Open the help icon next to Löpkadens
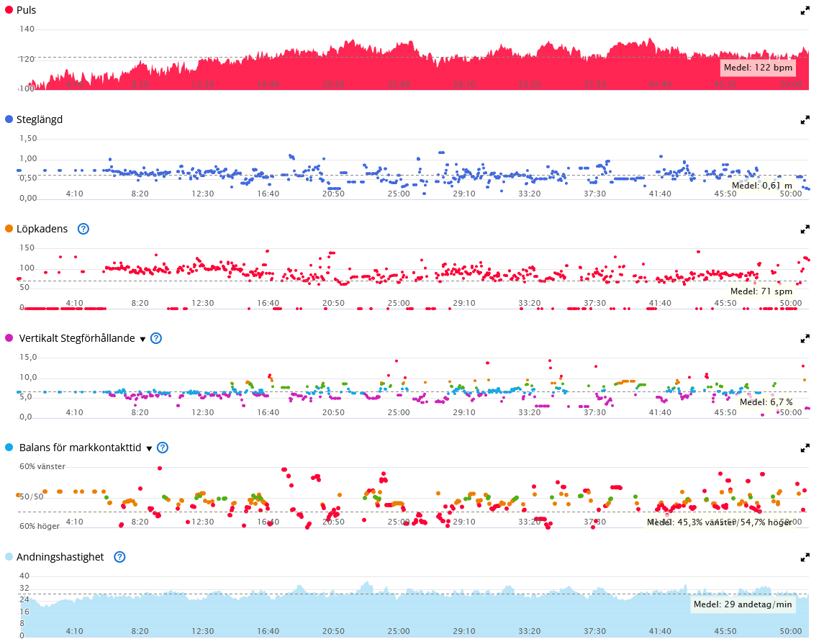 (83, 229)
